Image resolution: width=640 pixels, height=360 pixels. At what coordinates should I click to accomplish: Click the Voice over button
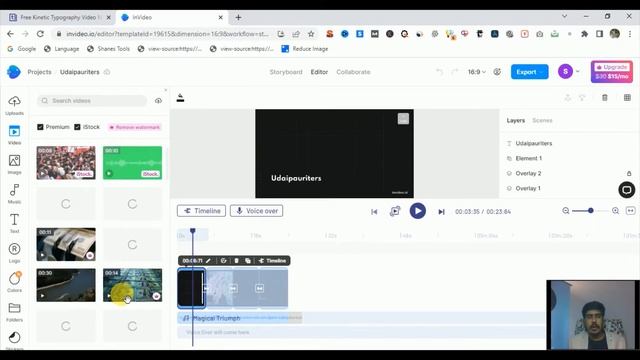[x=256, y=211]
